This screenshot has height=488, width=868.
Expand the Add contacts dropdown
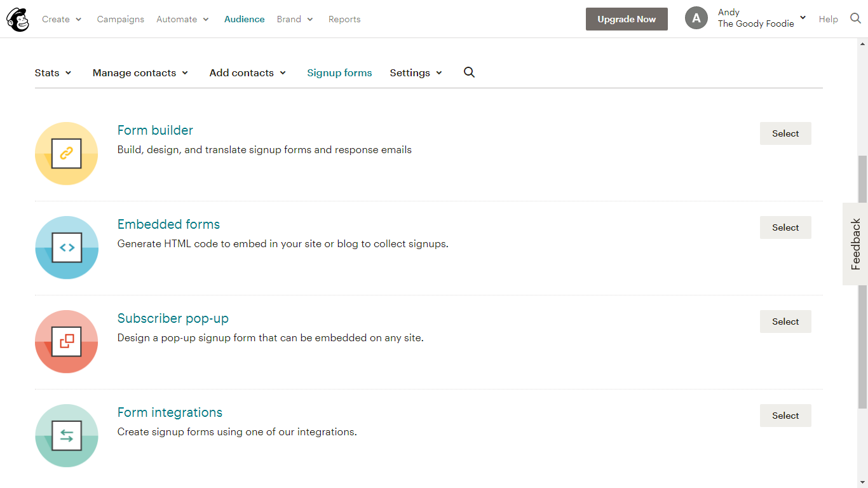pos(248,72)
